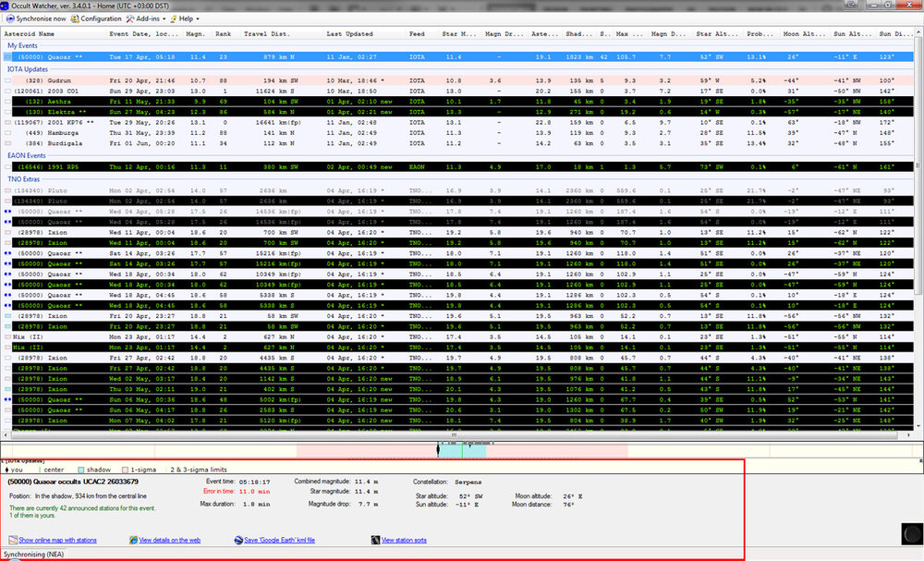Screen dimensions: 924x561
Task: Open the 'View details on the web' link
Action: coord(171,540)
